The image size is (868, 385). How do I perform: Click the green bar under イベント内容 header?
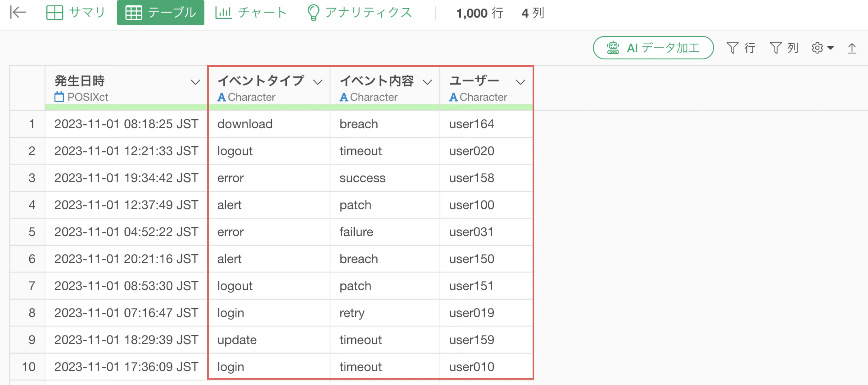click(x=384, y=107)
